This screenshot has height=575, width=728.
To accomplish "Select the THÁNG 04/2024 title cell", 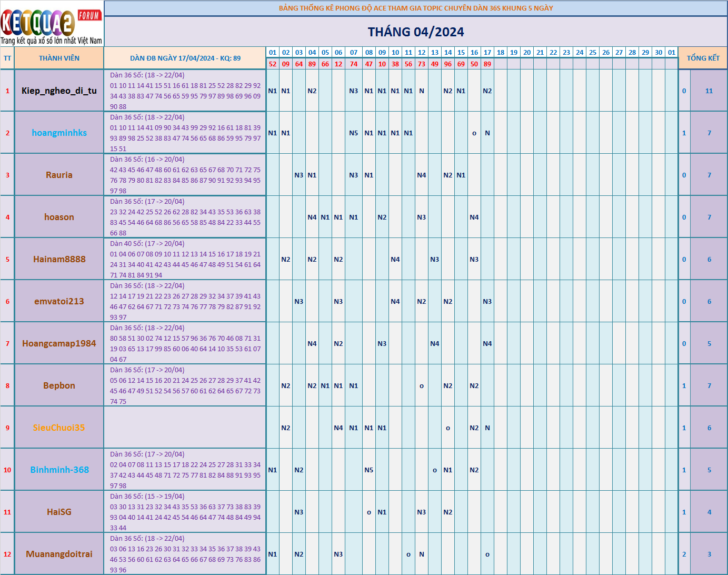I will coord(416,32).
